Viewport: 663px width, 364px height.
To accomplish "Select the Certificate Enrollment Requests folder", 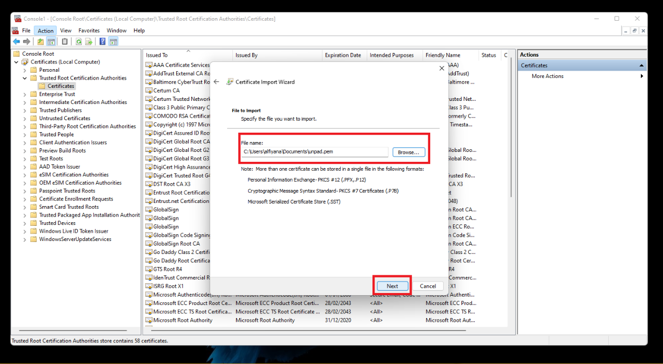I will pos(76,199).
